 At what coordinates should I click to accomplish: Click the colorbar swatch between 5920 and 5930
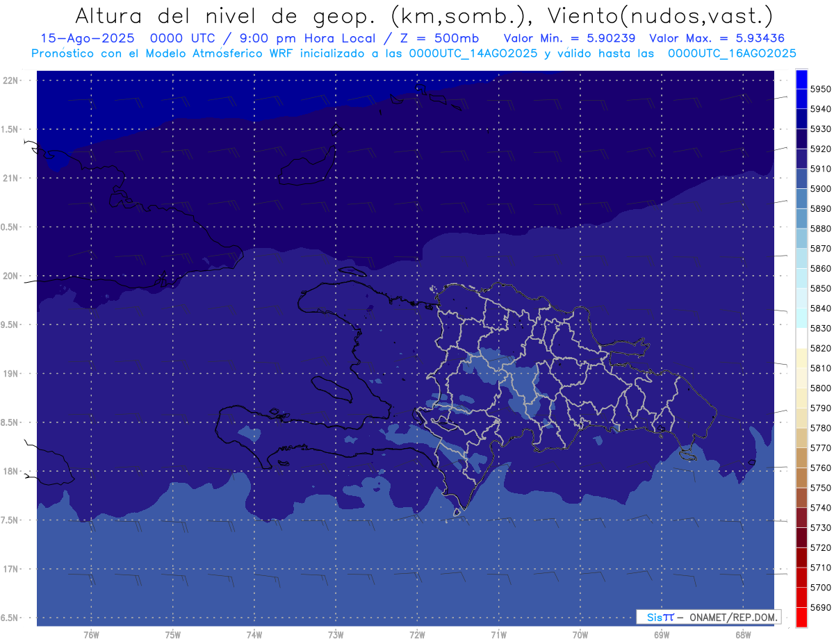point(801,139)
